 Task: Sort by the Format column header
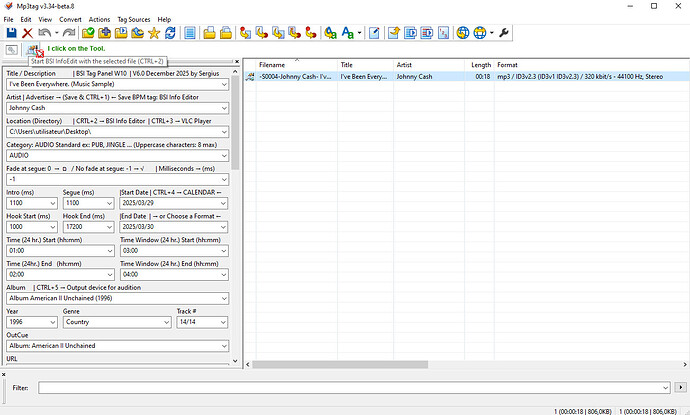tap(592, 65)
